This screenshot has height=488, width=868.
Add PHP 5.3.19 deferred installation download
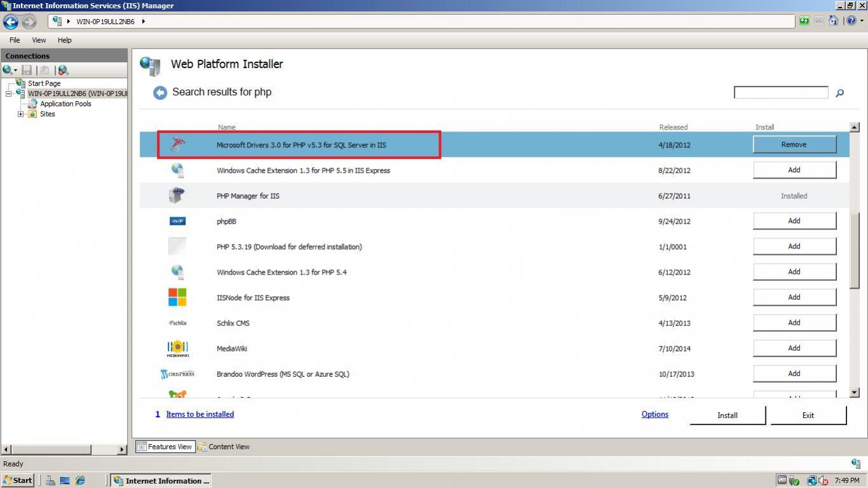coord(794,246)
